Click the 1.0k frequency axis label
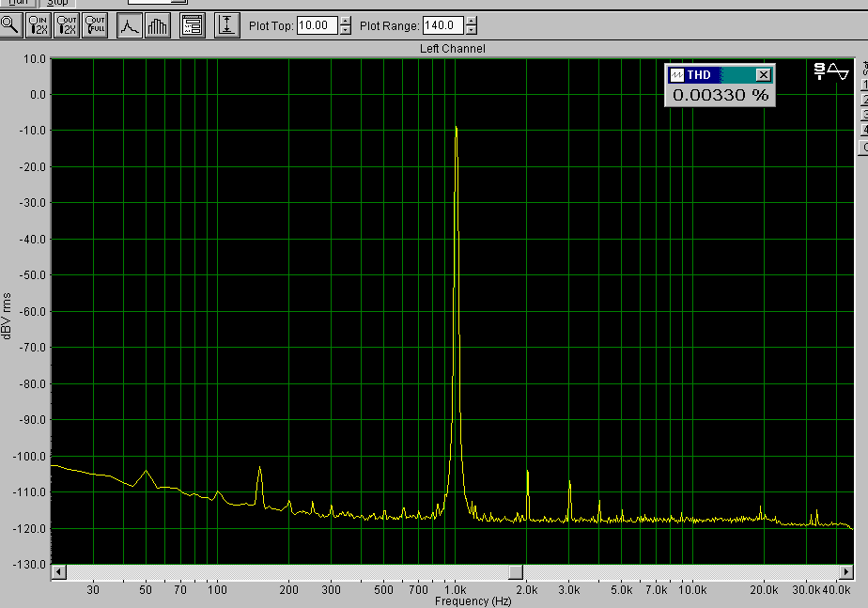868x608 pixels. (455, 590)
